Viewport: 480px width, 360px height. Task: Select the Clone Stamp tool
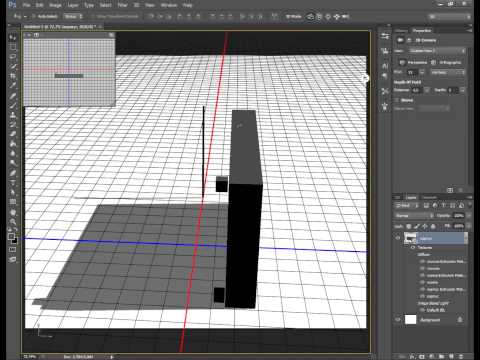(x=13, y=115)
